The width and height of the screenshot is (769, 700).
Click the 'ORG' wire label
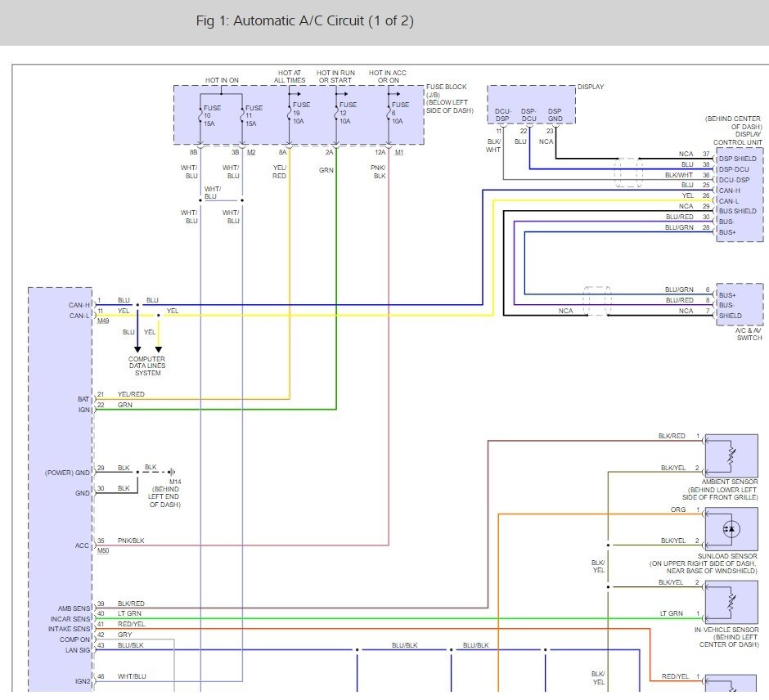[678, 509]
